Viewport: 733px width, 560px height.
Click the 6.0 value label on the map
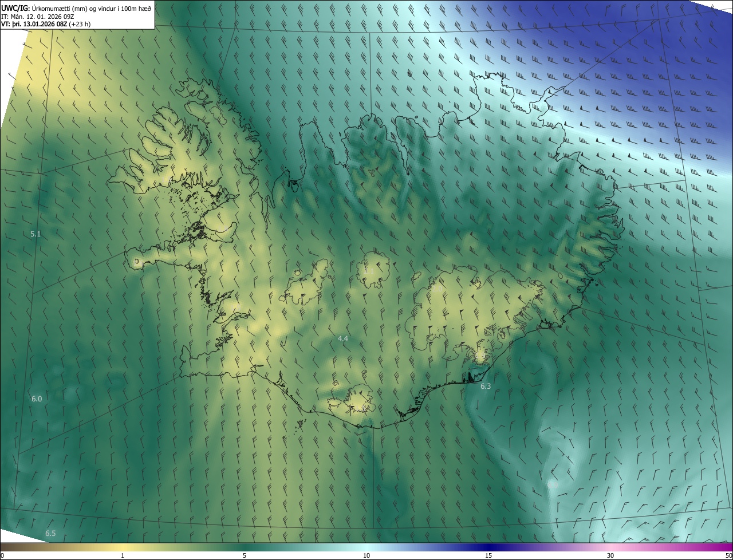coord(37,399)
